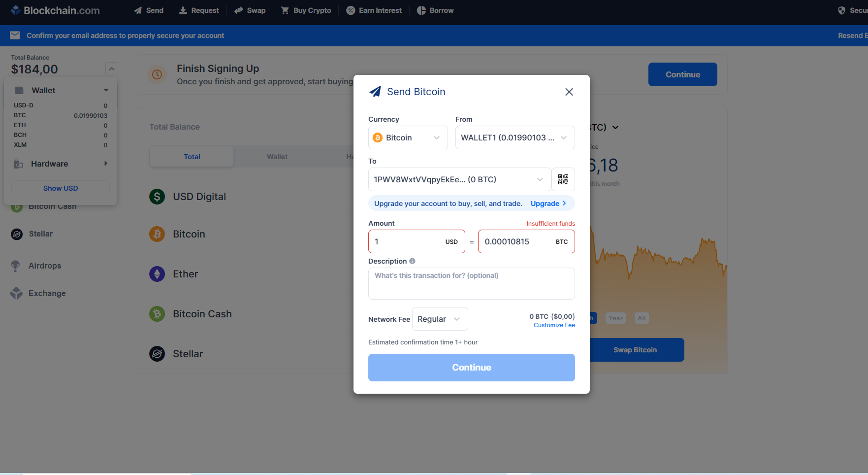This screenshot has height=475, width=868.
Task: Open the To address dropdown
Action: (459, 179)
